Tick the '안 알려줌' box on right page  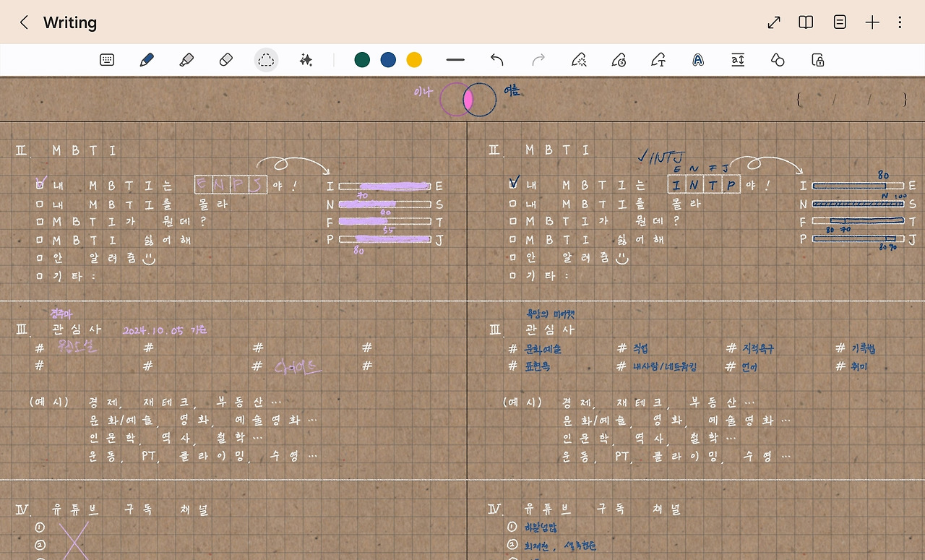(513, 257)
